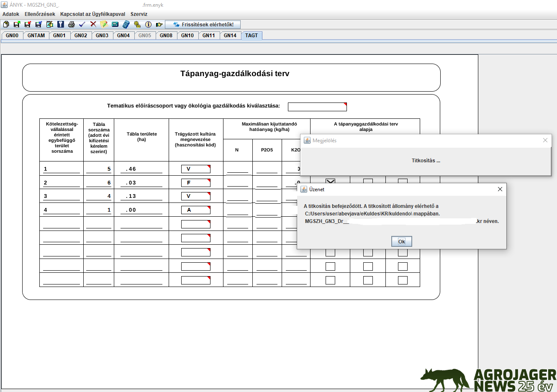
Task: Click the save icon with green arrow
Action: 17,24
